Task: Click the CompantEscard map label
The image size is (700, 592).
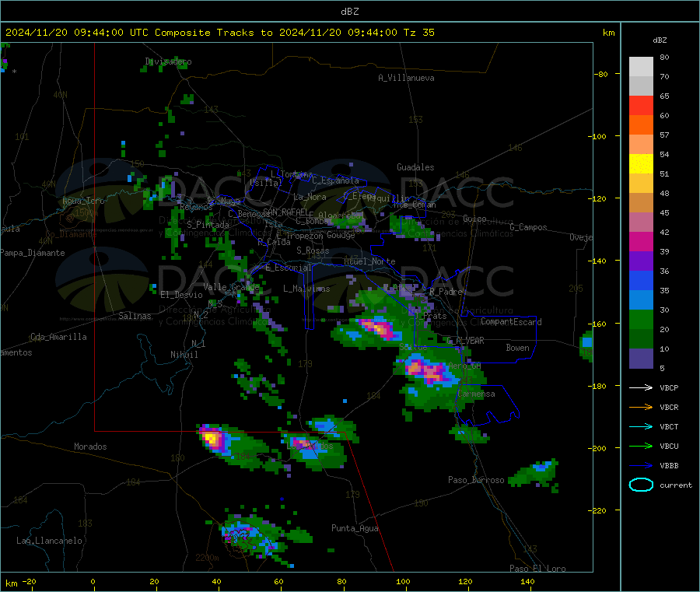Action: [511, 322]
